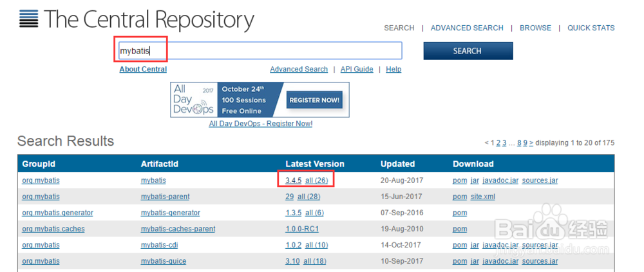Download sources.jar for mybatis 3.4.5
This screenshot has width=644, height=272.
[x=540, y=180]
